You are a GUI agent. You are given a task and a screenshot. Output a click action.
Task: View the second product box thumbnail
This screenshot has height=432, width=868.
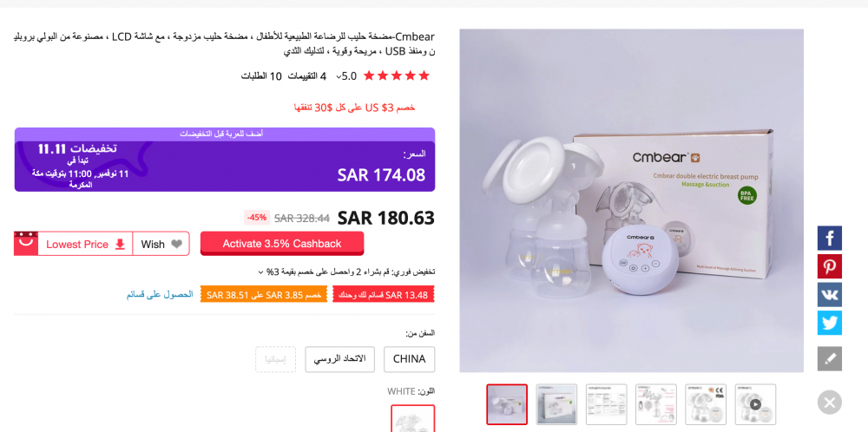click(556, 404)
